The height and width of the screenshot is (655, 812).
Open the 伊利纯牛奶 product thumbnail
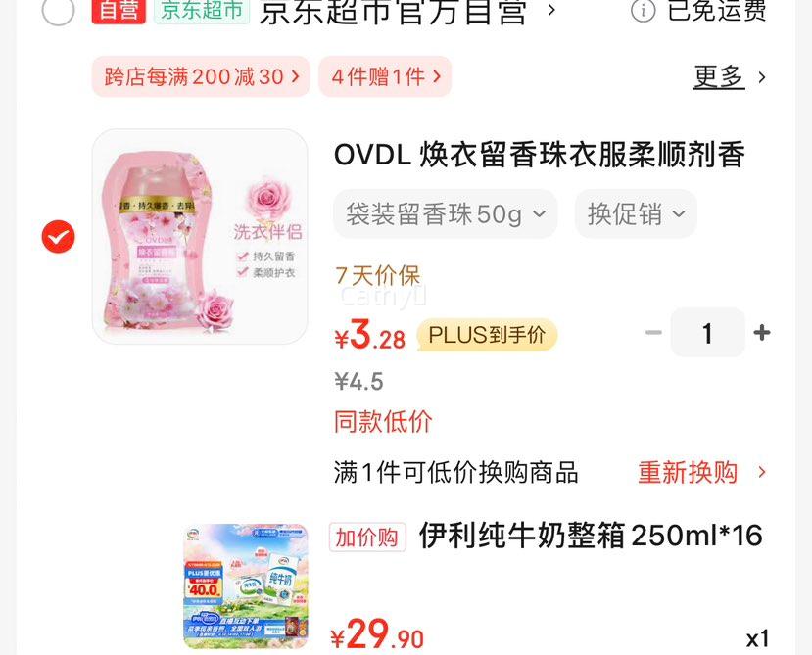pos(246,586)
